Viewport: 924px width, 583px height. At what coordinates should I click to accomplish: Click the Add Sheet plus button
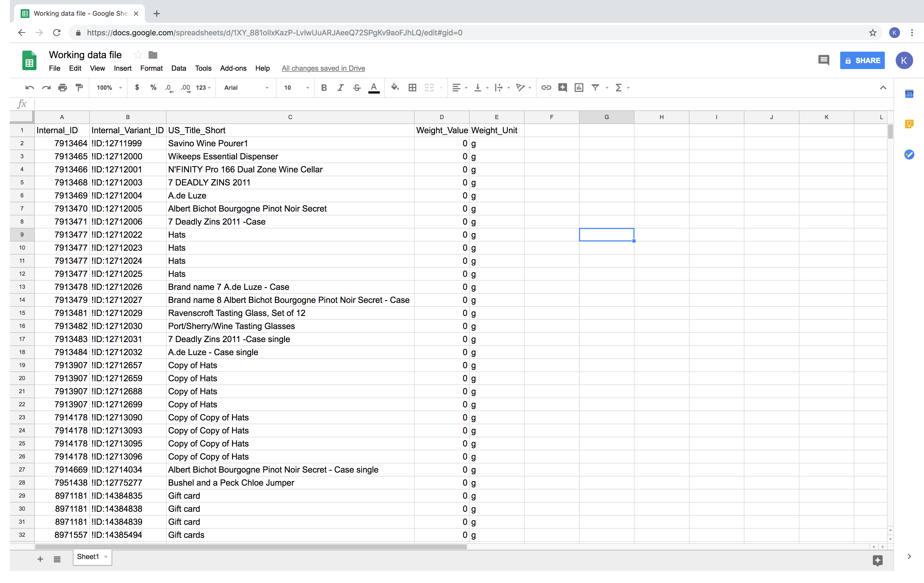[40, 557]
